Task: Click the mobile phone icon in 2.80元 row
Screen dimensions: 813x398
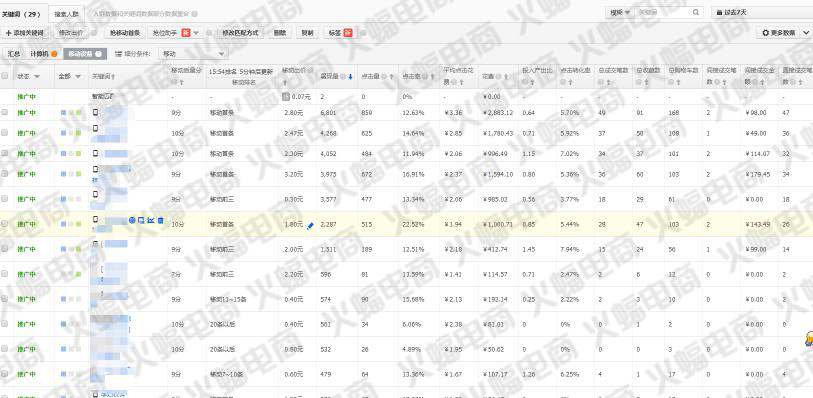Action: point(95,112)
